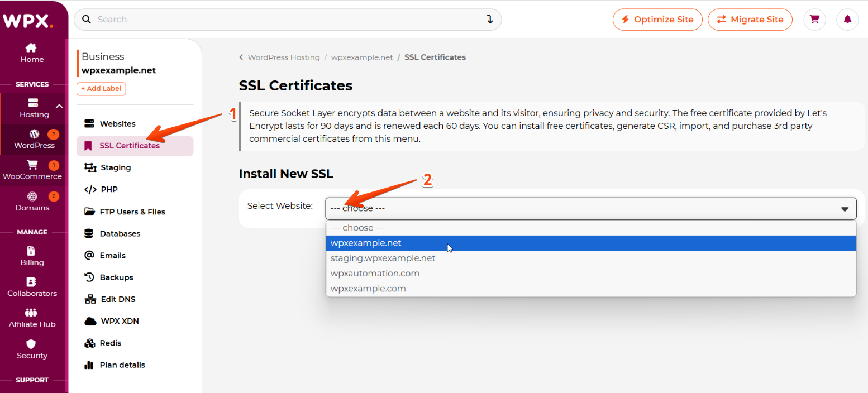
Task: Go to Home in sidebar
Action: 32,53
